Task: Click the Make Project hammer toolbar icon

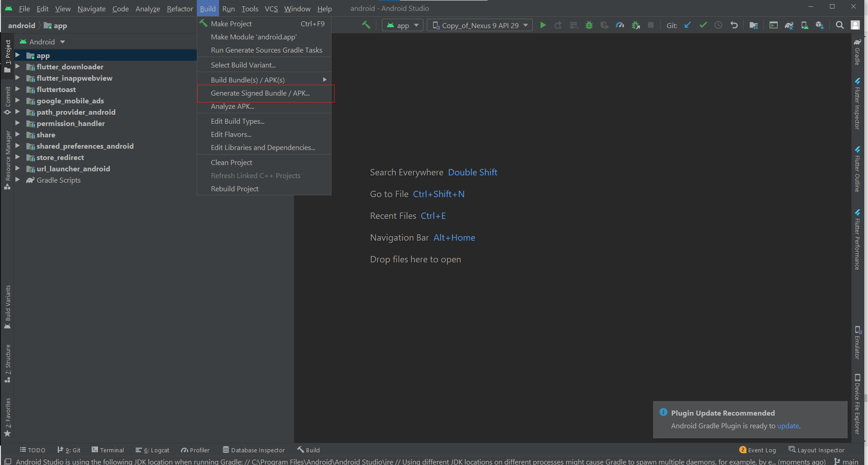Action: click(366, 25)
